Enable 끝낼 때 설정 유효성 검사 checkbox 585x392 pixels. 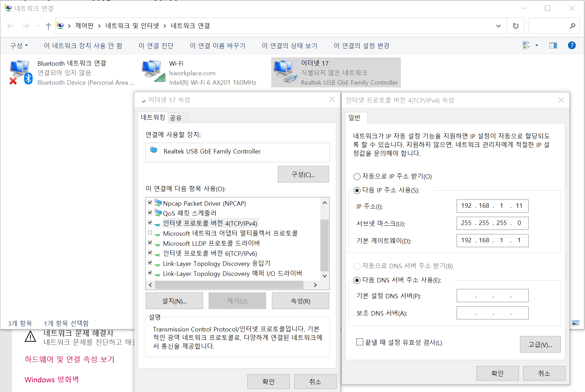359,342
